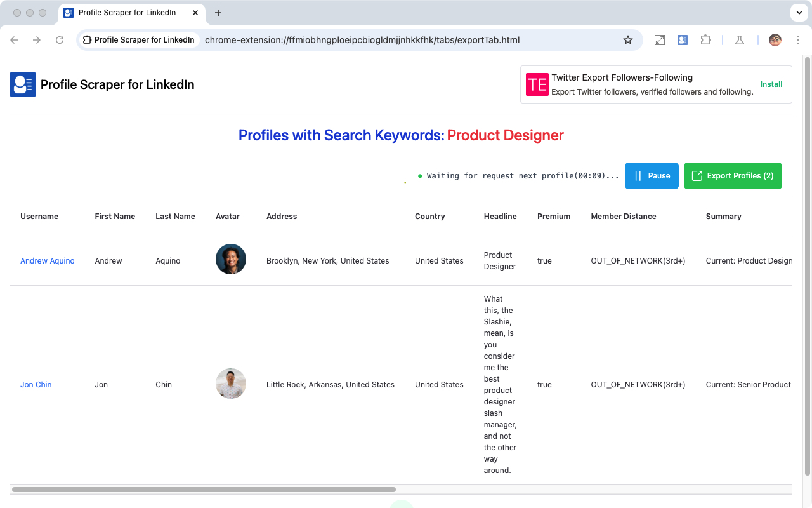Image resolution: width=812 pixels, height=508 pixels.
Task: Click the last name cell 'Chin'
Action: click(x=164, y=385)
